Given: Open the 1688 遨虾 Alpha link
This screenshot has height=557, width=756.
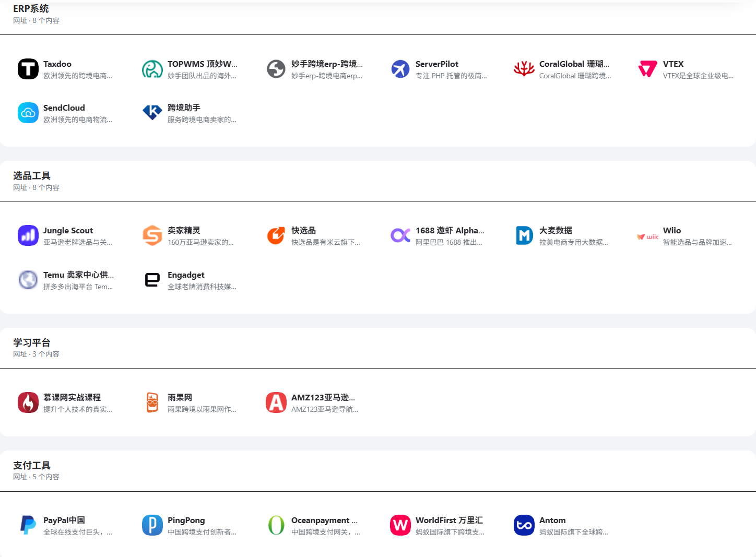Looking at the screenshot, I should click(x=438, y=235).
